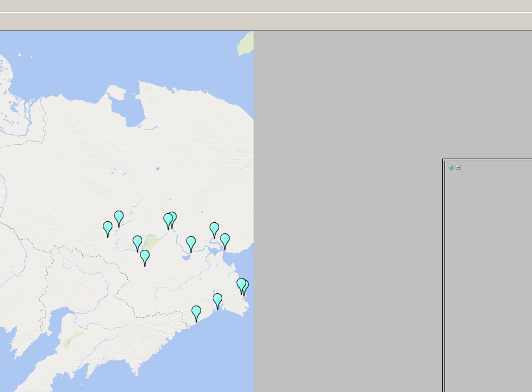Click the green protected area on the map

tap(152, 242)
